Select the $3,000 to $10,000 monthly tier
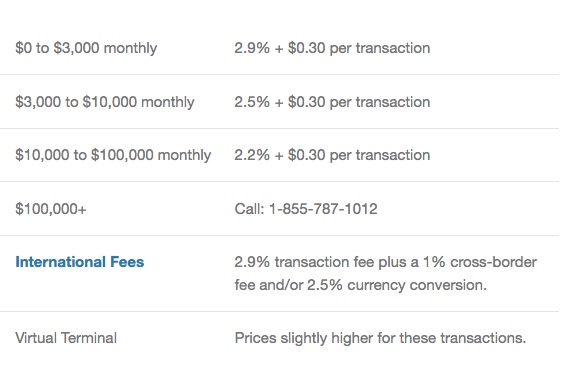Viewport: 564px width, 377px height. [105, 102]
